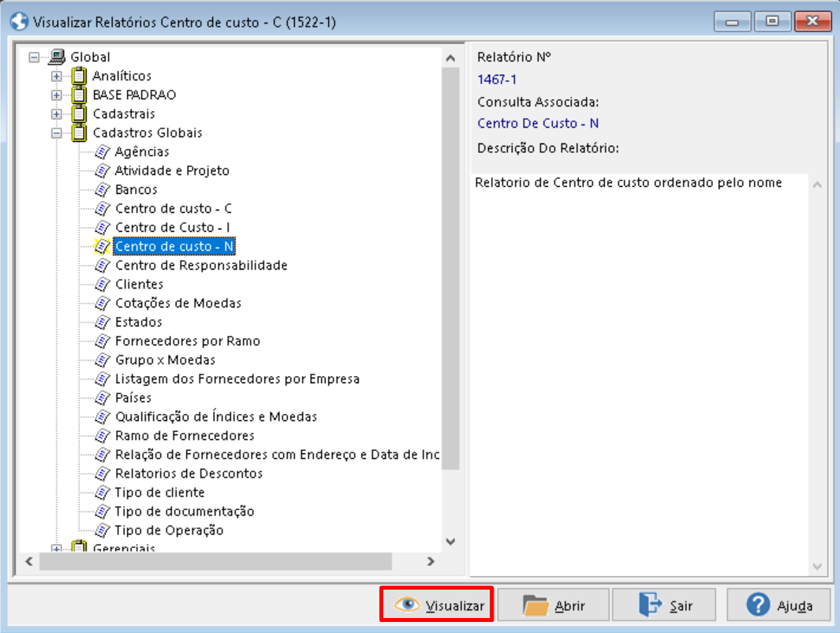Viewport: 840px width, 633px height.
Task: Click the clipboard folder icon for BASE PADRAO
Action: (79, 95)
